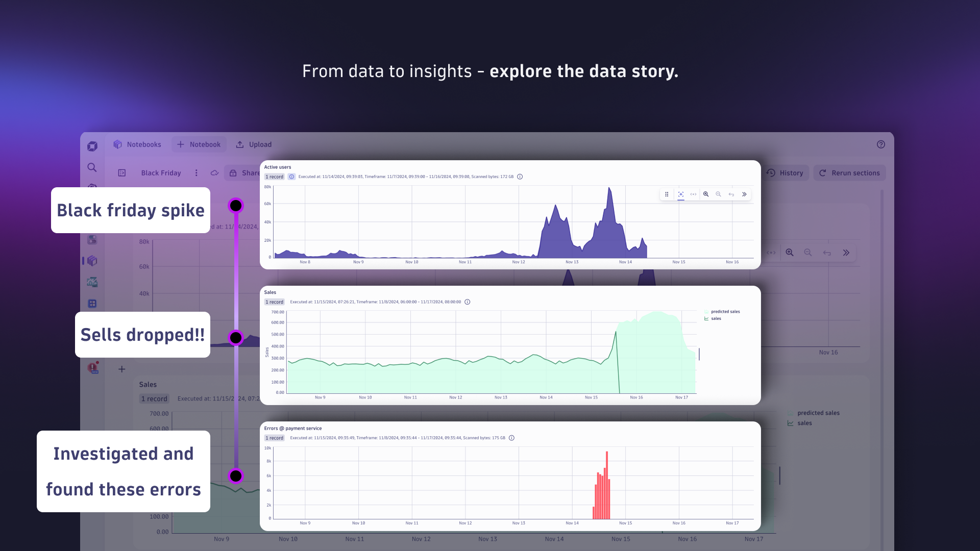The width and height of the screenshot is (980, 551).
Task: Click the Rerun sections button
Action: click(x=849, y=173)
